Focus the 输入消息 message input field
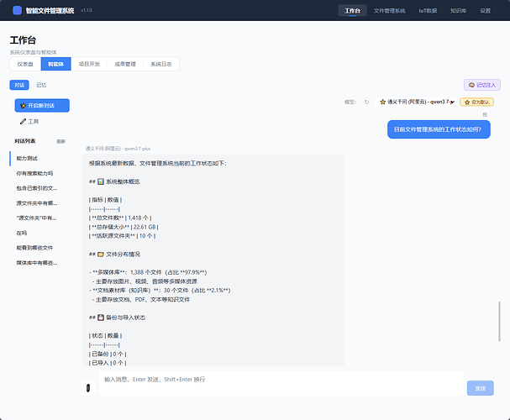510x420 pixels. click(x=281, y=383)
